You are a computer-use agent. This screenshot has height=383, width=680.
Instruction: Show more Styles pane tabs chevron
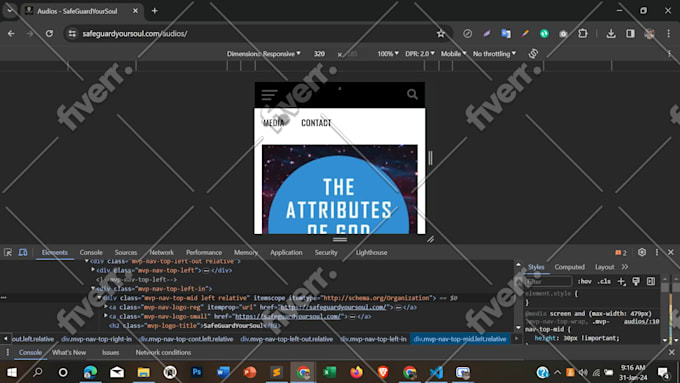624,267
